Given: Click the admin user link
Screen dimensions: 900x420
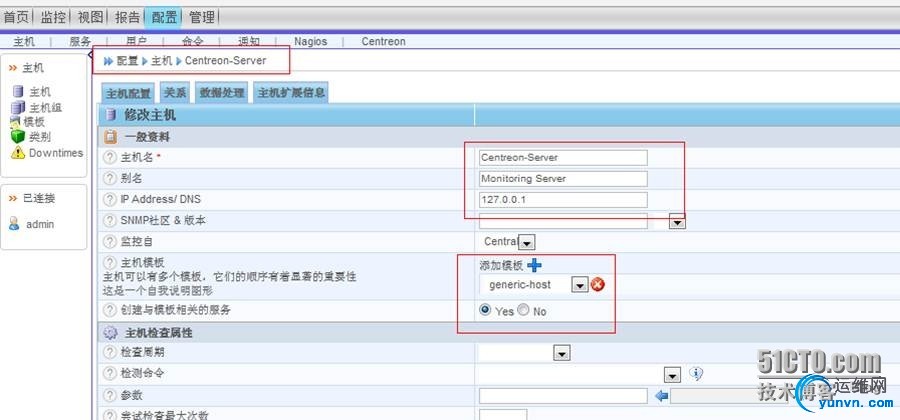Looking at the screenshot, I should point(40,224).
